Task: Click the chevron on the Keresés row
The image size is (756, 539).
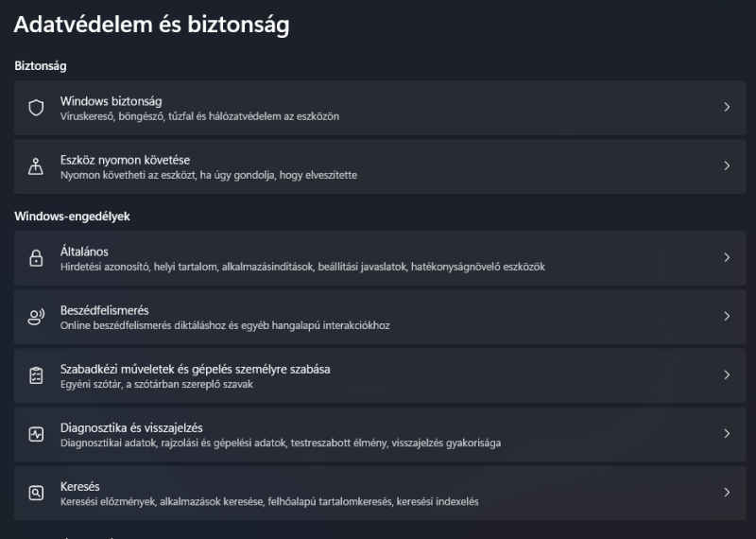Action: tap(727, 493)
